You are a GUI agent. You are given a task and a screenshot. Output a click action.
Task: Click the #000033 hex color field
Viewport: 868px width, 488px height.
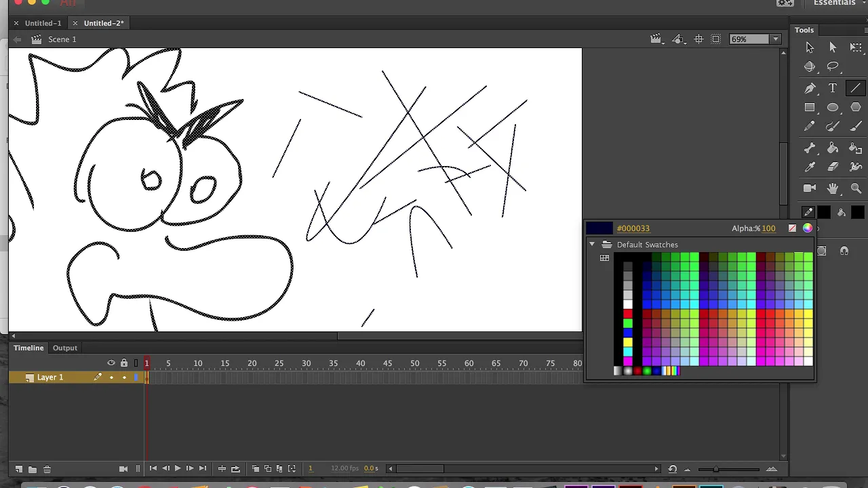click(x=633, y=228)
